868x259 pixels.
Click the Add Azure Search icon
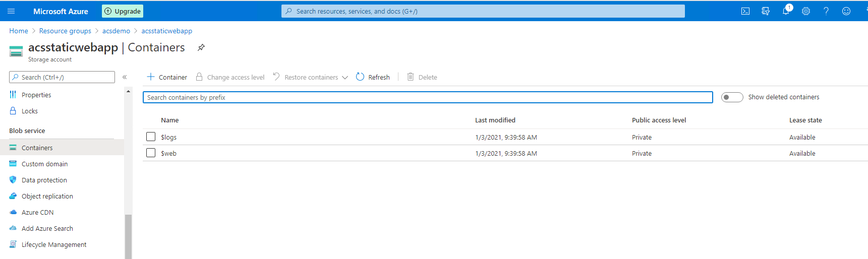click(13, 228)
